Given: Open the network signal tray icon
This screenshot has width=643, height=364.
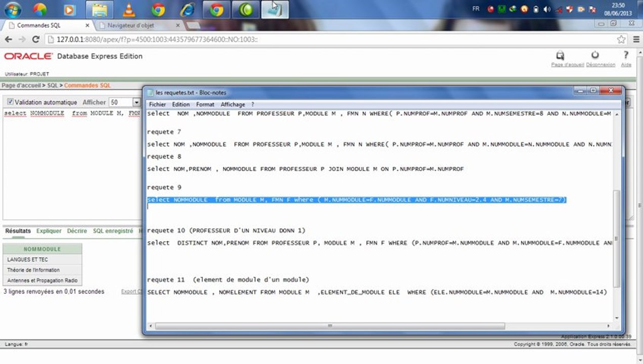Looking at the screenshot, I should coord(558,9).
